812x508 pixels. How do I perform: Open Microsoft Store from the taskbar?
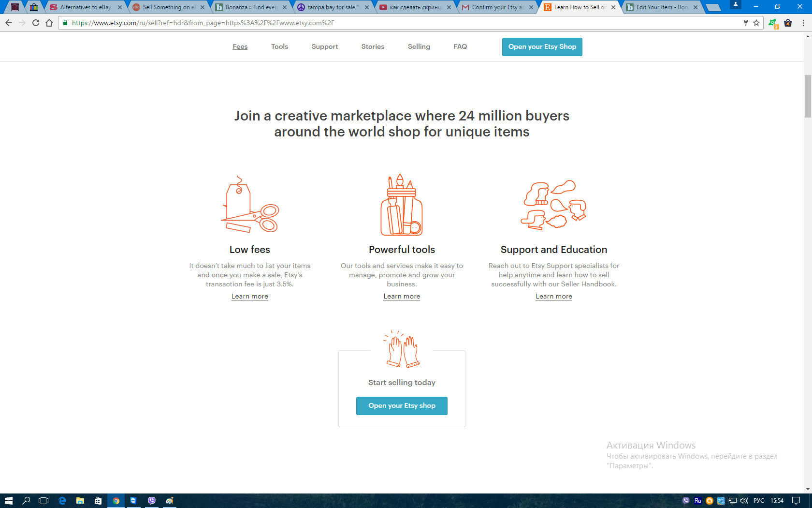tap(98, 501)
